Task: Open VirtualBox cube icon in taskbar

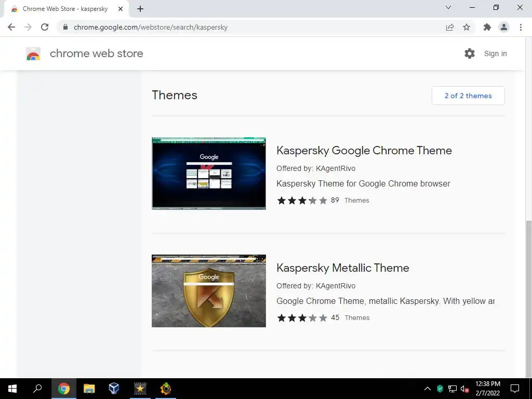Action: pyautogui.click(x=114, y=389)
